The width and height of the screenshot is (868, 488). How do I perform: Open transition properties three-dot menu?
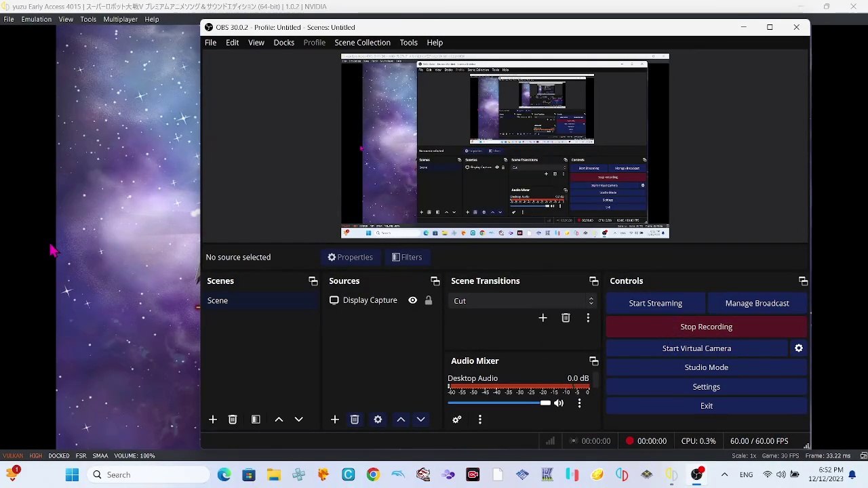588,318
